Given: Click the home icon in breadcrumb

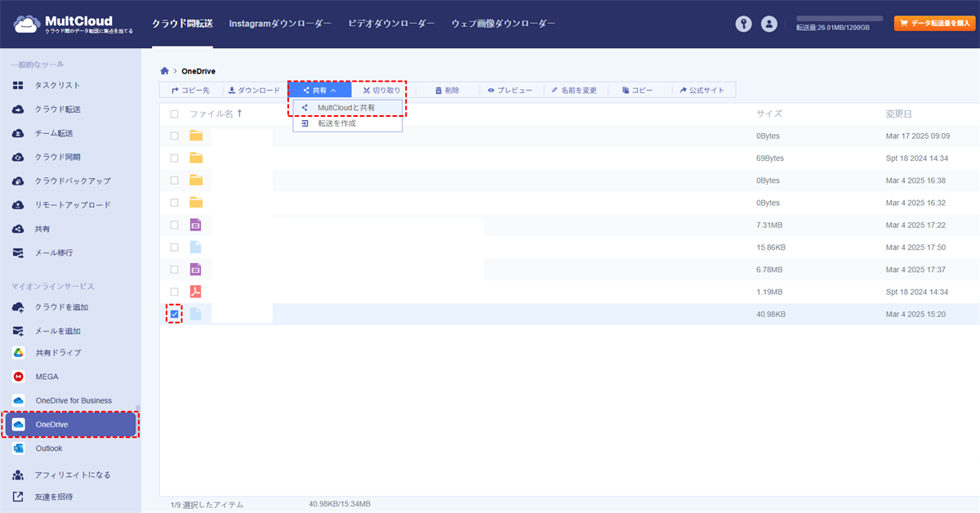Looking at the screenshot, I should 165,71.
